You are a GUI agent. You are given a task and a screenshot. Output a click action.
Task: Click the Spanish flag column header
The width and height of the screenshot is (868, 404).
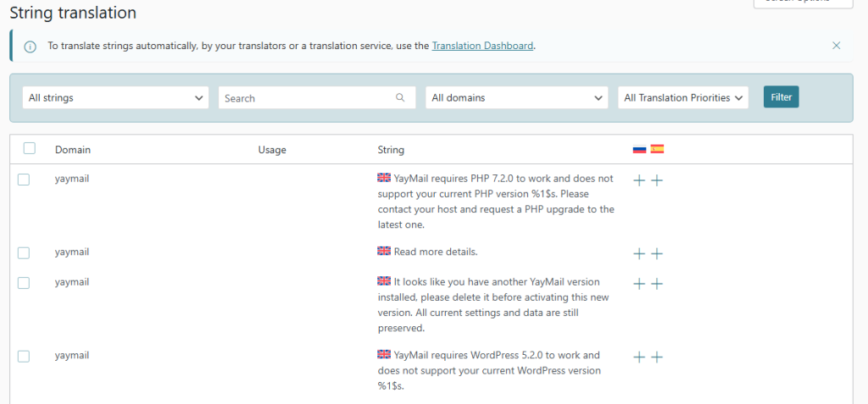[x=657, y=149]
